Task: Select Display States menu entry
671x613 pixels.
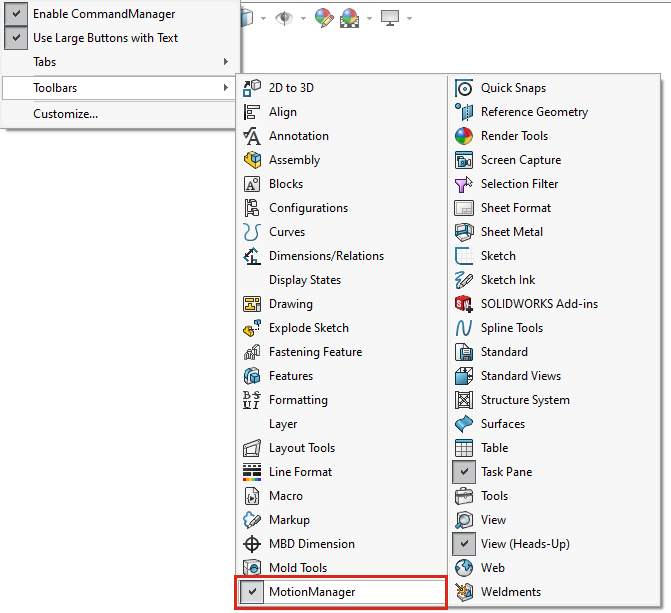Action: pyautogui.click(x=304, y=280)
